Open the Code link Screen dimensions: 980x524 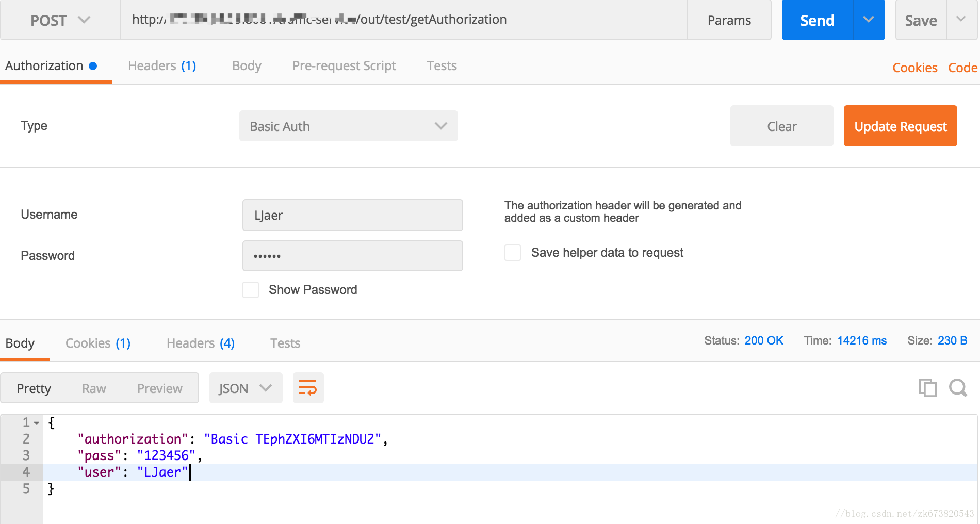pyautogui.click(x=962, y=68)
